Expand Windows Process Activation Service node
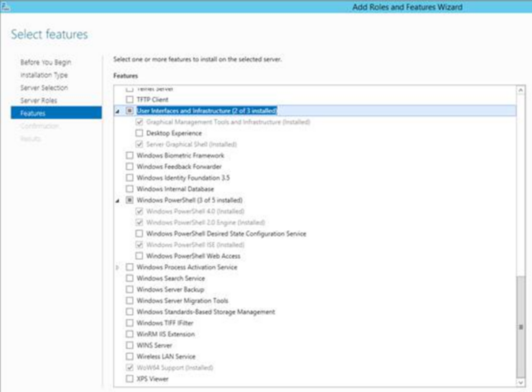The image size is (532, 392). [118, 268]
